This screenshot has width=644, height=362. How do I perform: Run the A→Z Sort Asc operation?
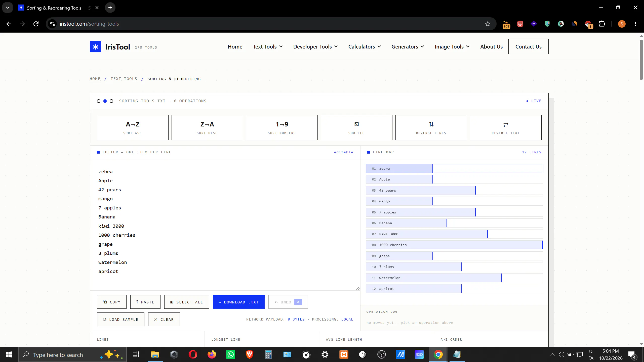[x=133, y=127]
